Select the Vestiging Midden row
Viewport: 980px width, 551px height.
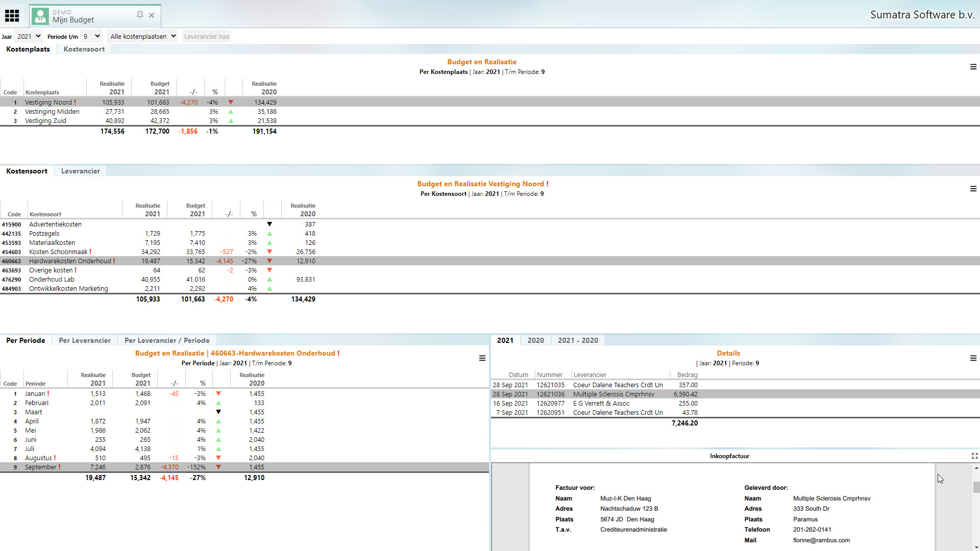(x=52, y=112)
